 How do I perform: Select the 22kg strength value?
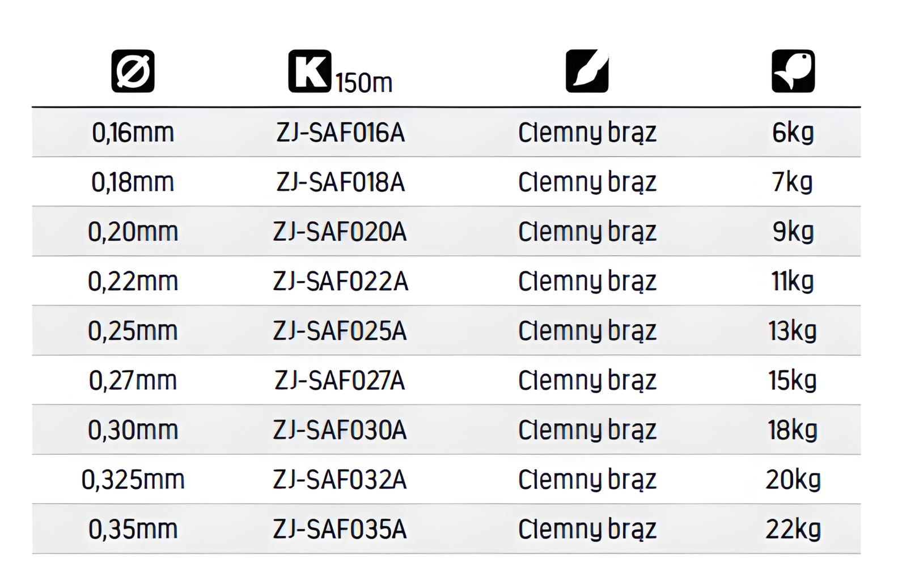(793, 529)
